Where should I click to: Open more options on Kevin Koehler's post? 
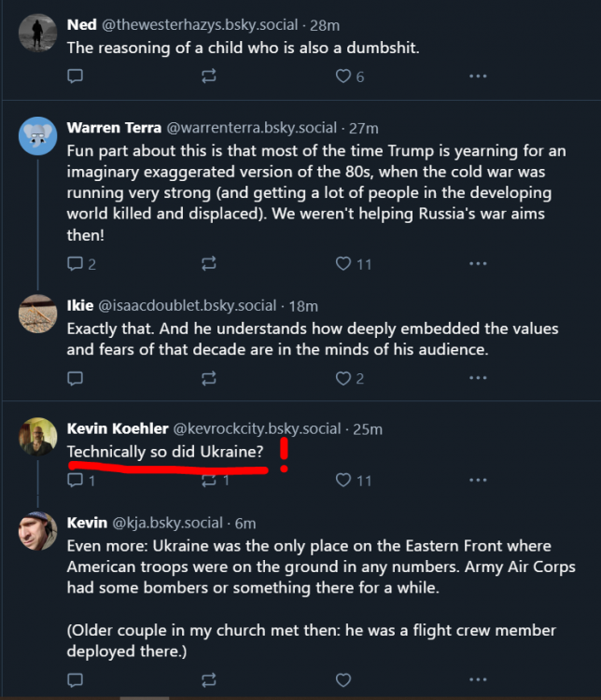pos(478,480)
